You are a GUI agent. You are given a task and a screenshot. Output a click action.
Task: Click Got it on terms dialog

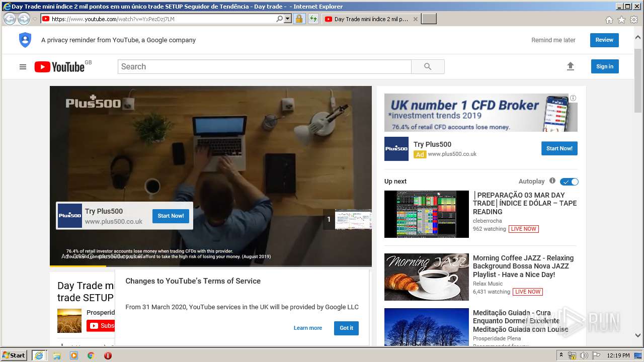346,328
